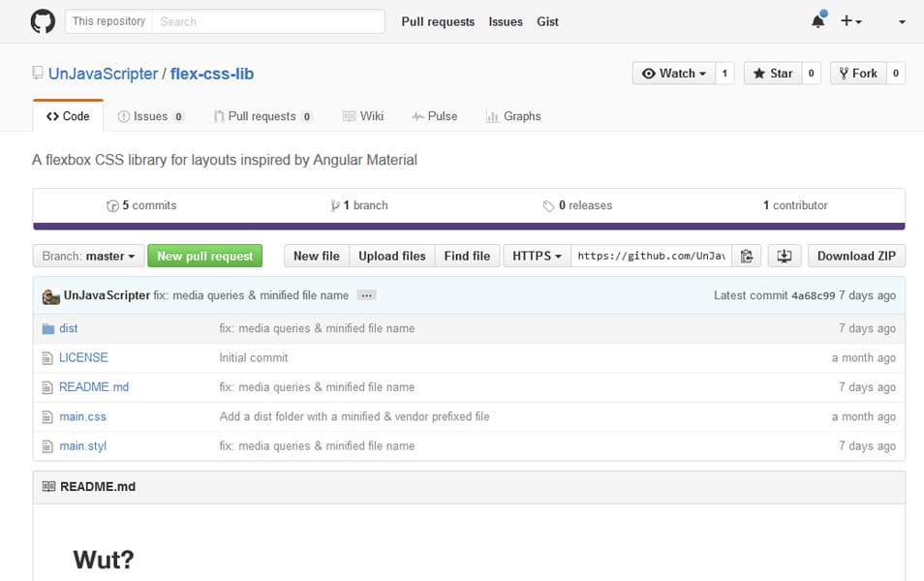
Task: Open the Branch: master dropdown
Action: pyautogui.click(x=88, y=256)
